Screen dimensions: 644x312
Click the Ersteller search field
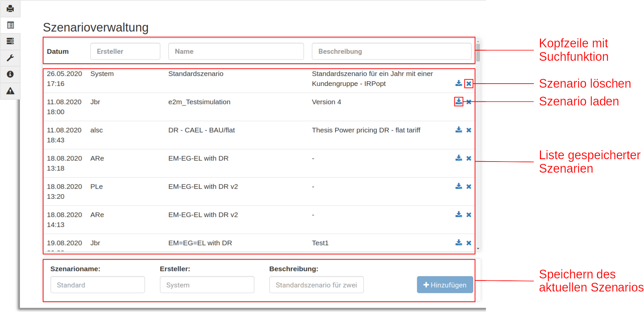tap(125, 51)
